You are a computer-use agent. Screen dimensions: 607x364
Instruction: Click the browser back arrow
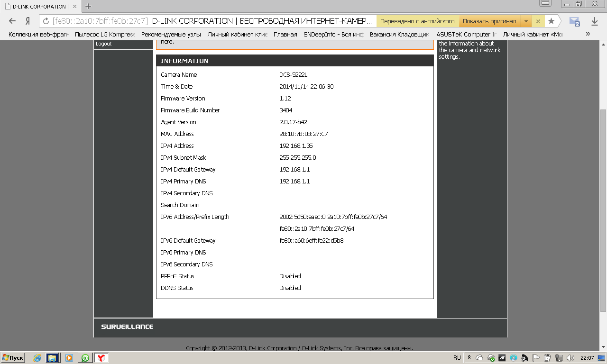click(12, 21)
